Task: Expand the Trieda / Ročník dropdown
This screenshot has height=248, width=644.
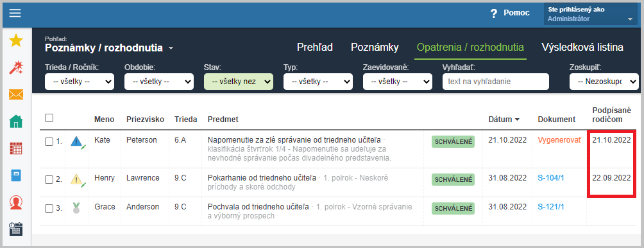Action: 80,82
